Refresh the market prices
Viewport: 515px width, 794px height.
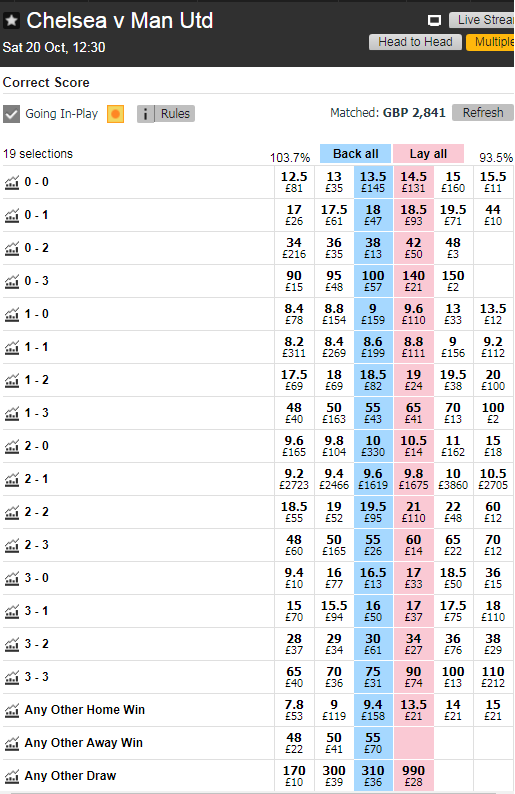483,112
